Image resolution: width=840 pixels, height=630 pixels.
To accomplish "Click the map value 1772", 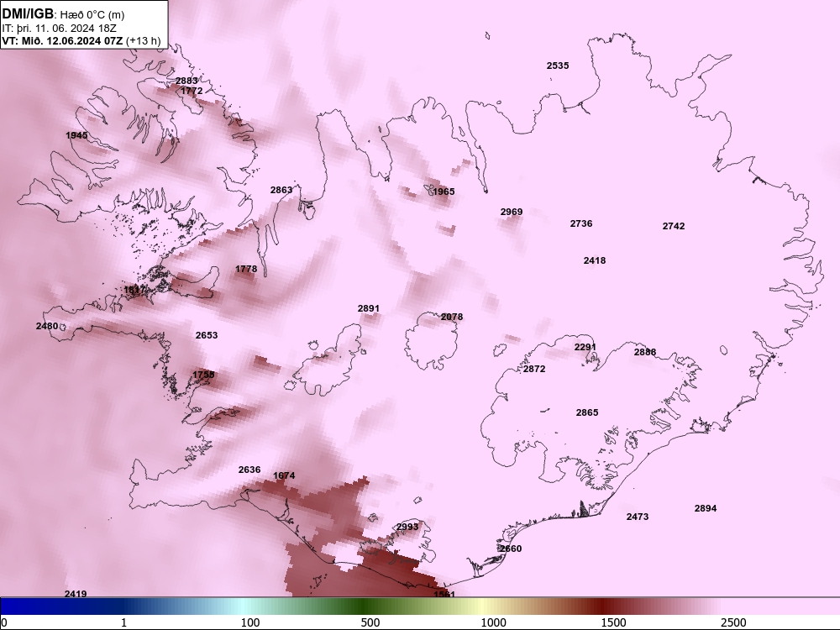I will (x=192, y=91).
